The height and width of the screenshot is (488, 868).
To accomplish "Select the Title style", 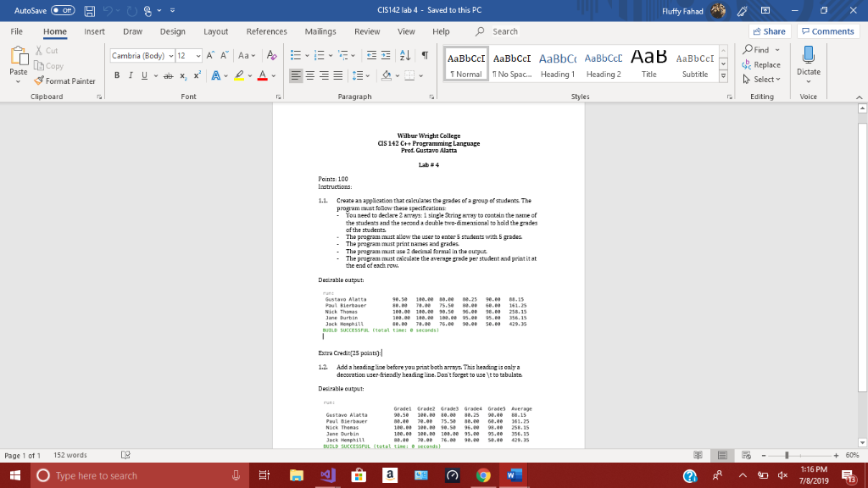I will (x=648, y=64).
